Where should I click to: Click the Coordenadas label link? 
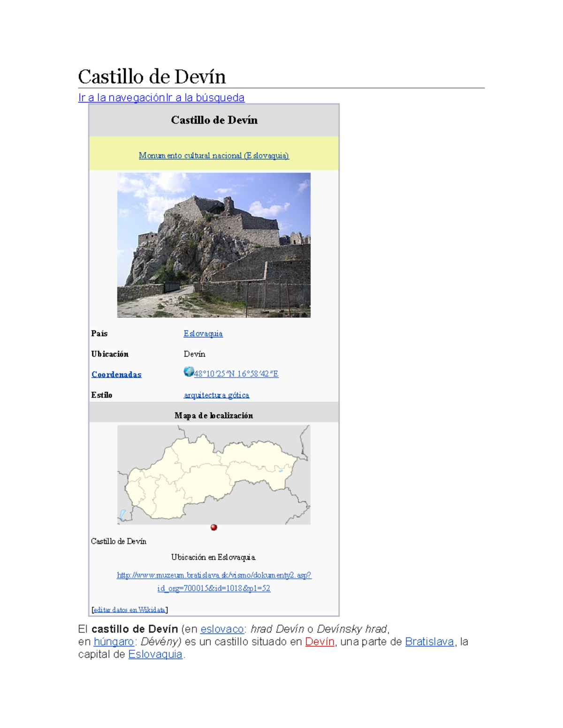(116, 374)
